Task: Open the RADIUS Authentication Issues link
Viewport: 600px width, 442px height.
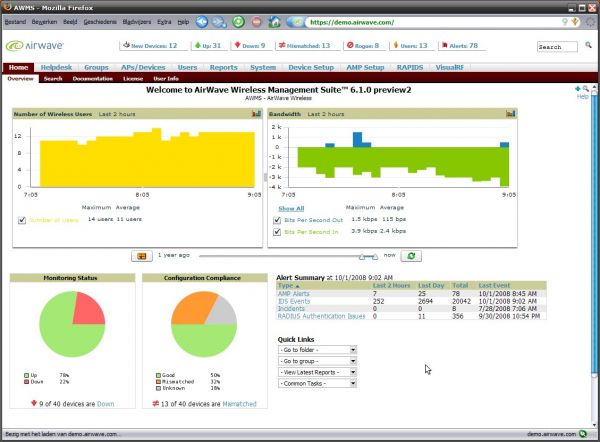Action: (321, 316)
